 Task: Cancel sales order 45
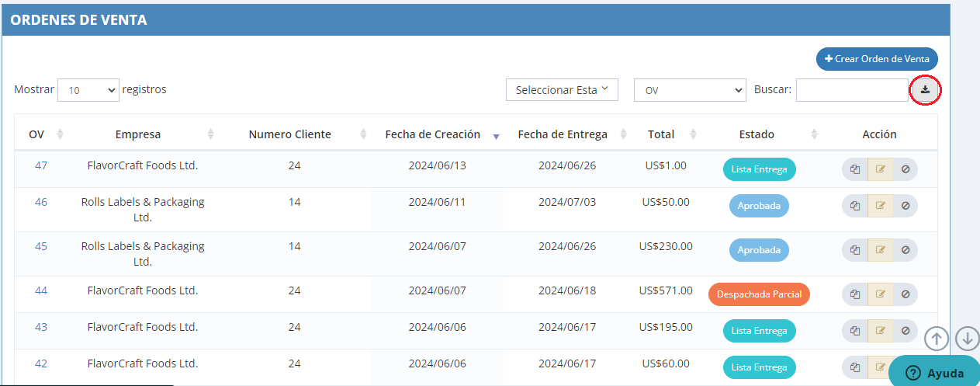[x=905, y=250]
